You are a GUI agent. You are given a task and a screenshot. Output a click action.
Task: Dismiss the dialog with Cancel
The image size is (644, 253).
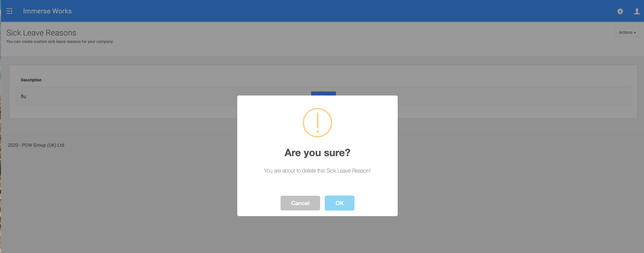300,203
